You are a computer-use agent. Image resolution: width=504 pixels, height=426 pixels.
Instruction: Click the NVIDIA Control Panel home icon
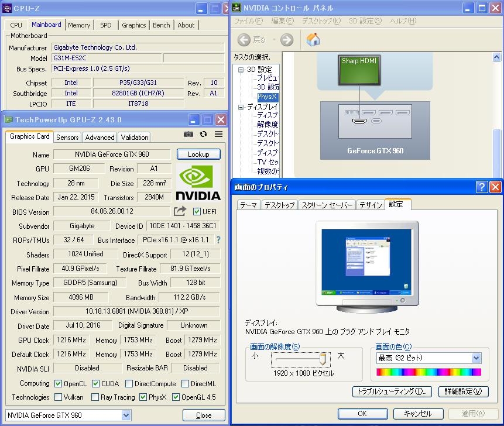[313, 40]
